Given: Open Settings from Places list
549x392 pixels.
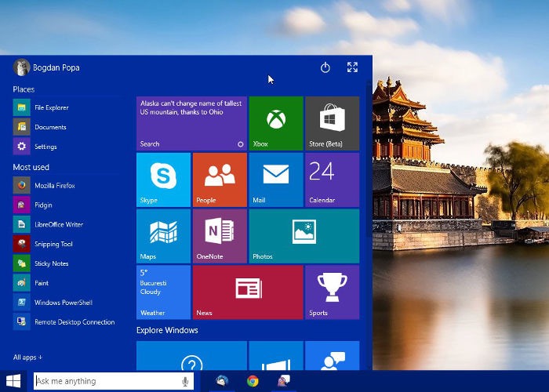Looking at the screenshot, I should pyautogui.click(x=45, y=147).
